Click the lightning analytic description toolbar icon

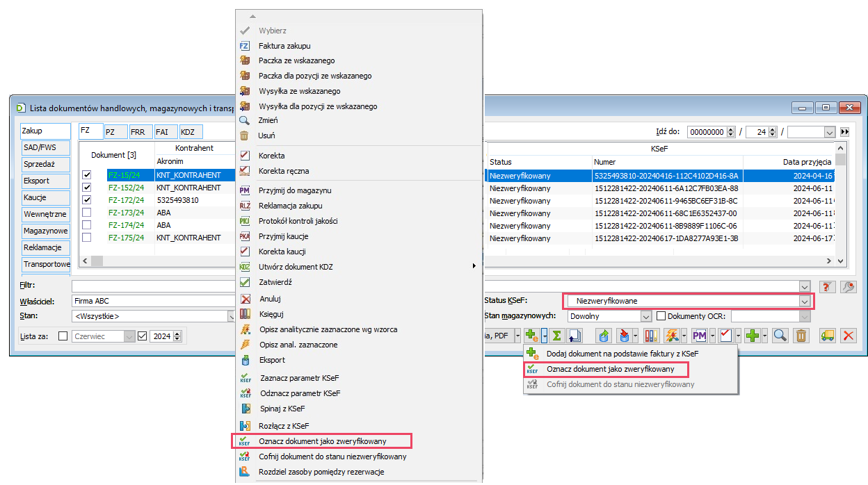pos(673,336)
